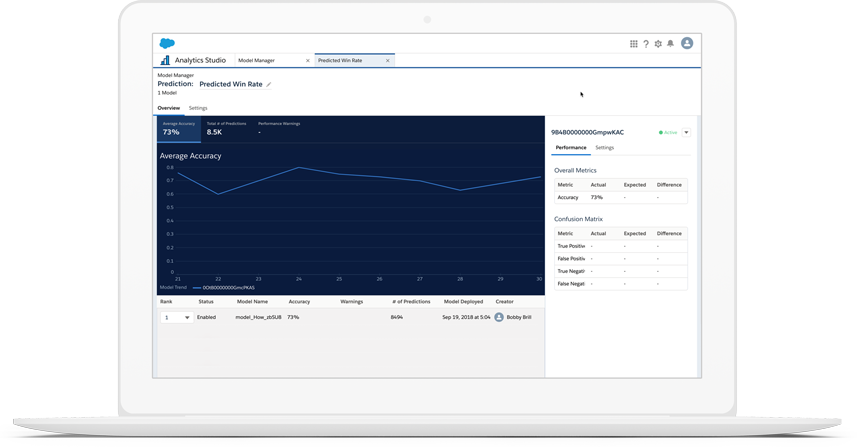The height and width of the screenshot is (447, 857).
Task: Open the notifications bell icon
Action: point(671,44)
